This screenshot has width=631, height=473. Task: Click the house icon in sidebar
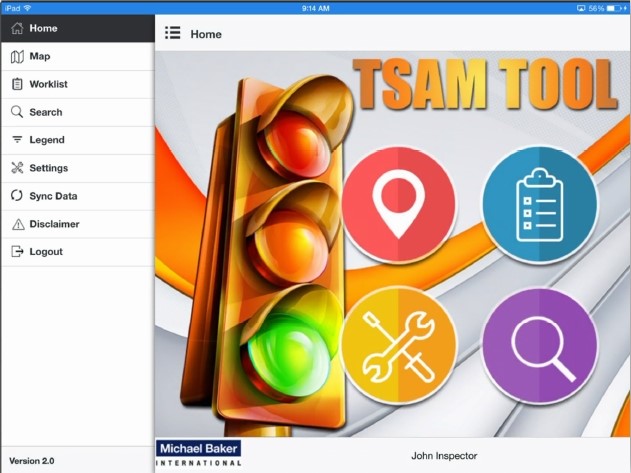tap(17, 28)
